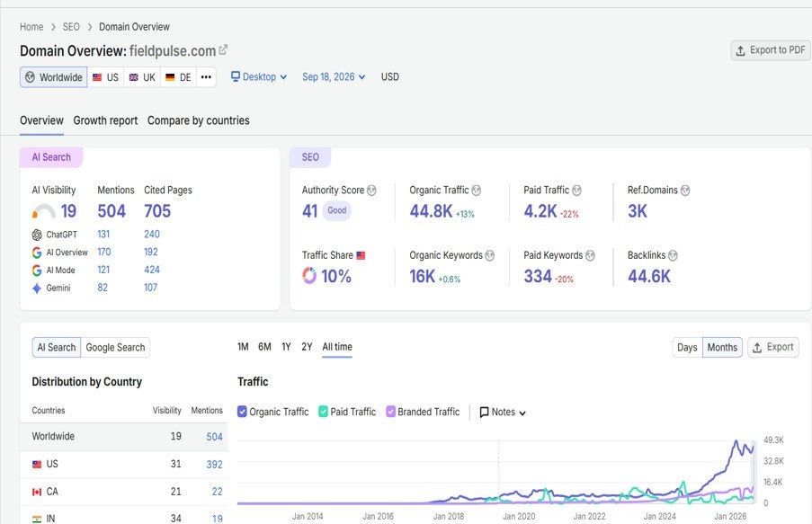812x524 pixels.
Task: Select the 2Y time range
Action: (308, 347)
